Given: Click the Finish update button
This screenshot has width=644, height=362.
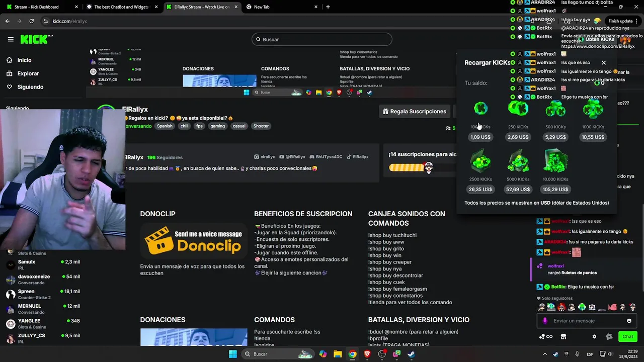Looking at the screenshot, I should 620,21.
